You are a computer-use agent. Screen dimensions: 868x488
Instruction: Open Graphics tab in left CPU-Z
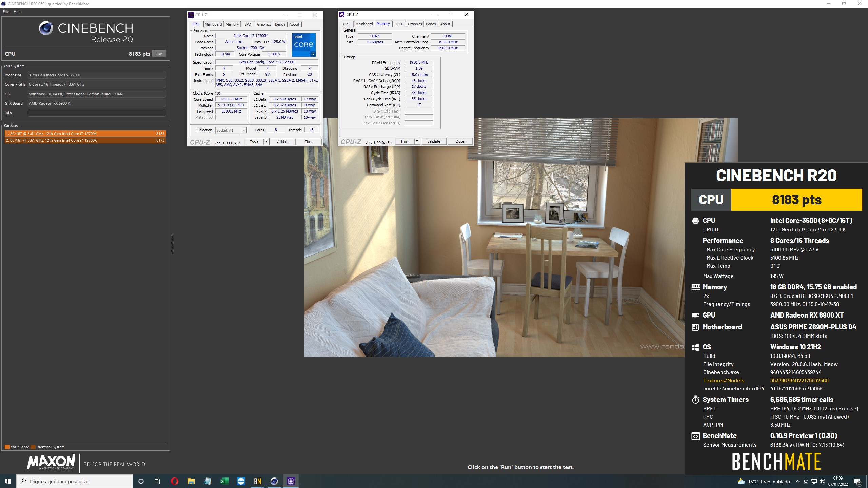tap(264, 24)
